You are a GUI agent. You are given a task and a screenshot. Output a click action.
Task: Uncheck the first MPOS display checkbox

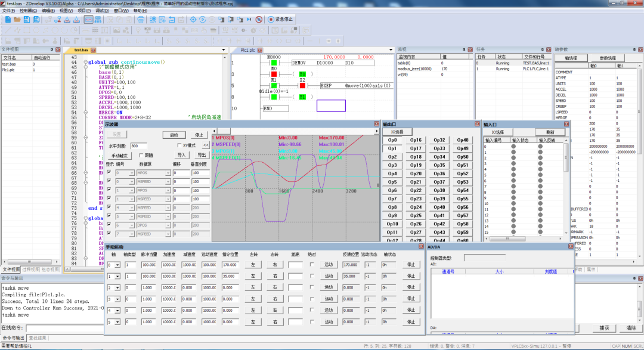click(109, 173)
